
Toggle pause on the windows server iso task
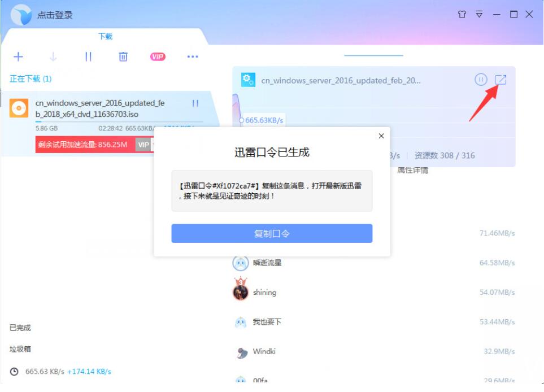tap(195, 103)
